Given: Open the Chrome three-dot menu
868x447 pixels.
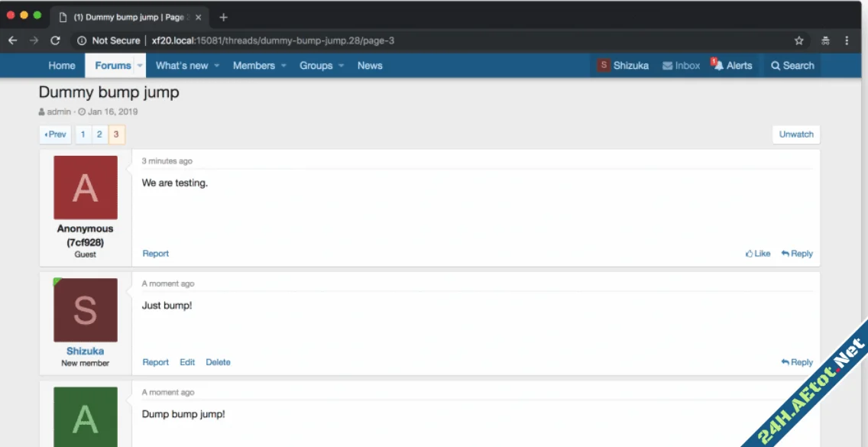Looking at the screenshot, I should pos(847,40).
